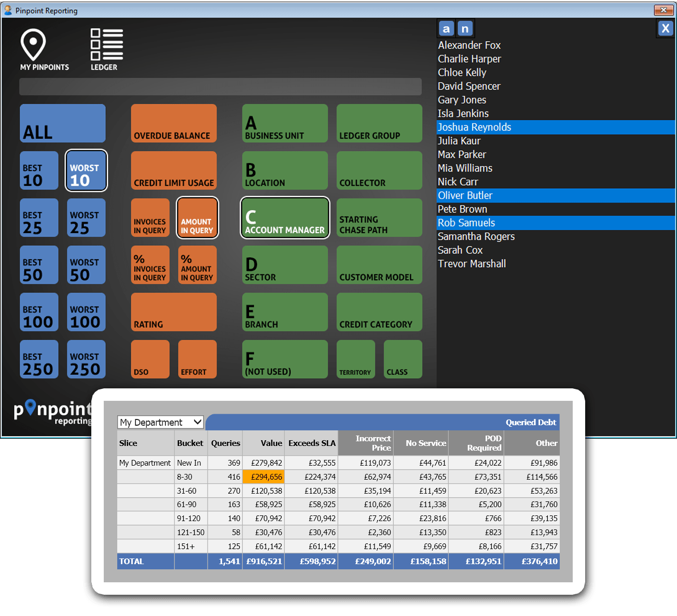This screenshot has height=616, width=677.
Task: Toggle the Amount in Query metric off
Action: 197,218
